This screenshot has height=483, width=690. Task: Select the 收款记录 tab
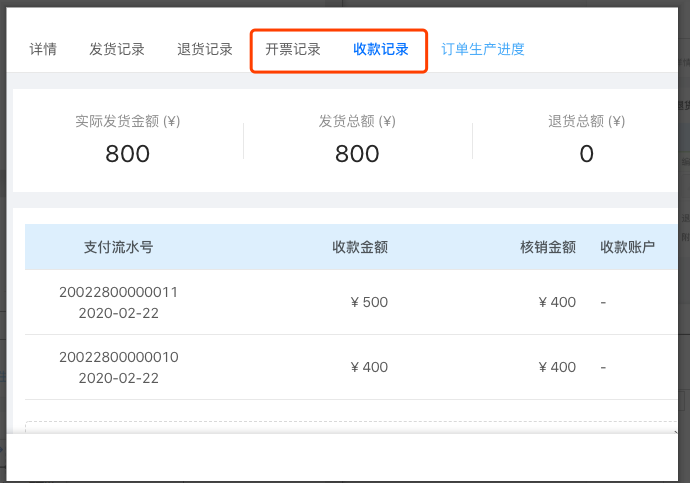381,49
